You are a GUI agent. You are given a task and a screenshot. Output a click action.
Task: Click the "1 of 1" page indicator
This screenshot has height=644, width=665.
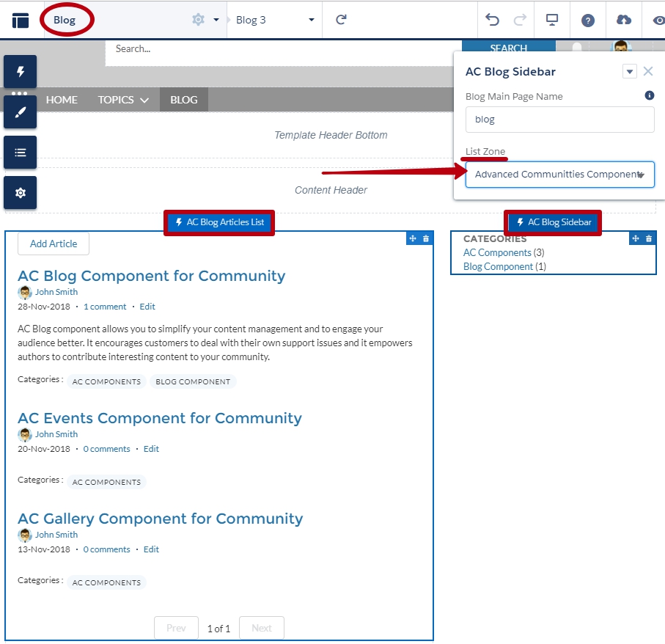coord(218,629)
